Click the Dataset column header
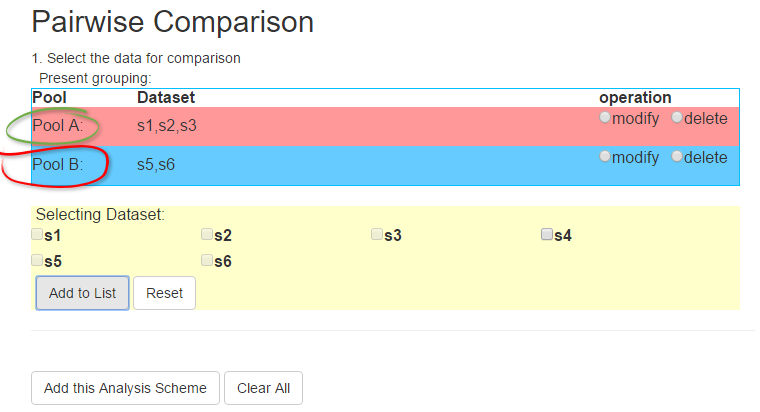This screenshot has height=412, width=760. pos(166,97)
